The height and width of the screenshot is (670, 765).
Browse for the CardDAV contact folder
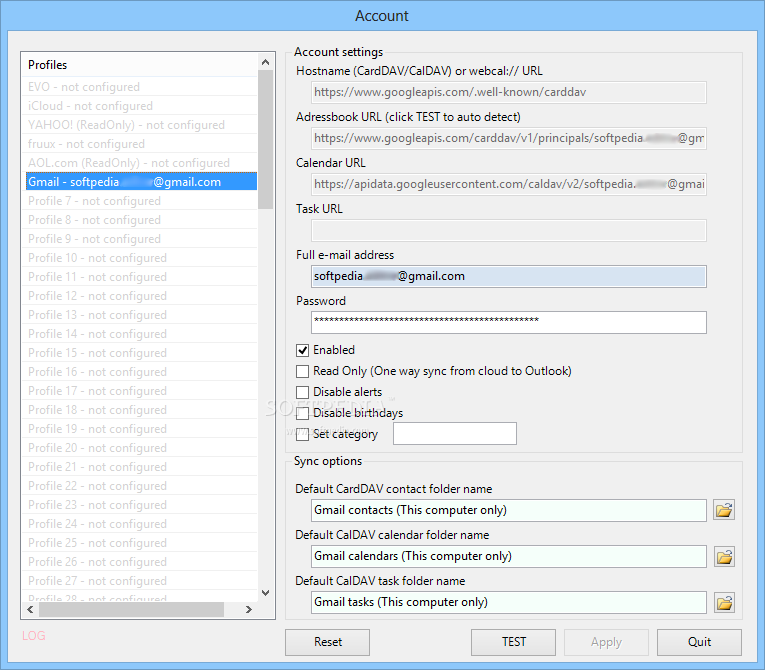(724, 510)
